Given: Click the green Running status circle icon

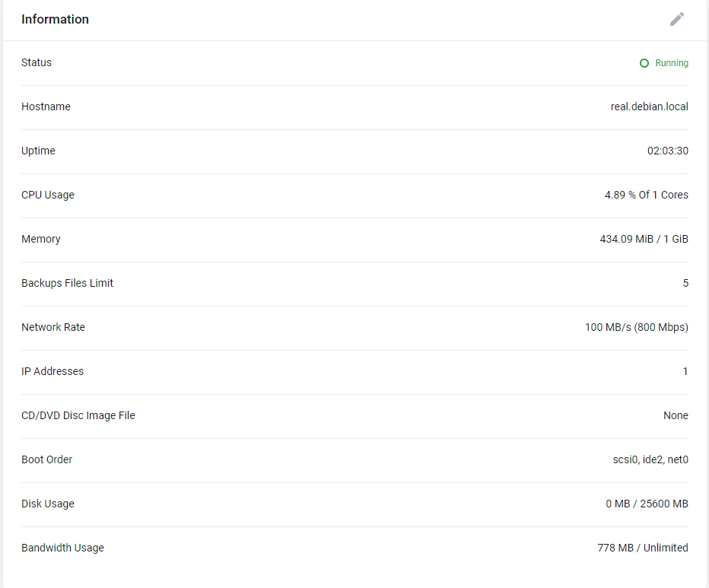Looking at the screenshot, I should coord(644,63).
